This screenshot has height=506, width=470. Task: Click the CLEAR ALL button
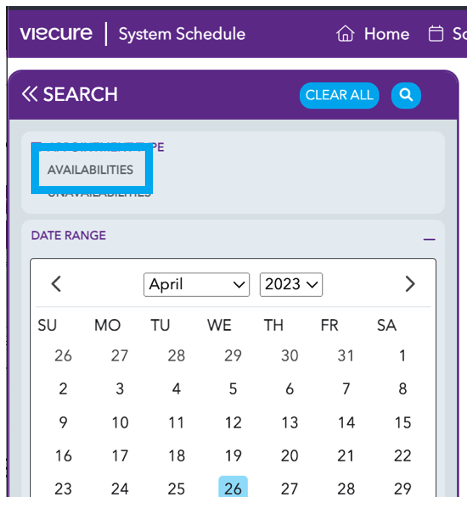339,95
